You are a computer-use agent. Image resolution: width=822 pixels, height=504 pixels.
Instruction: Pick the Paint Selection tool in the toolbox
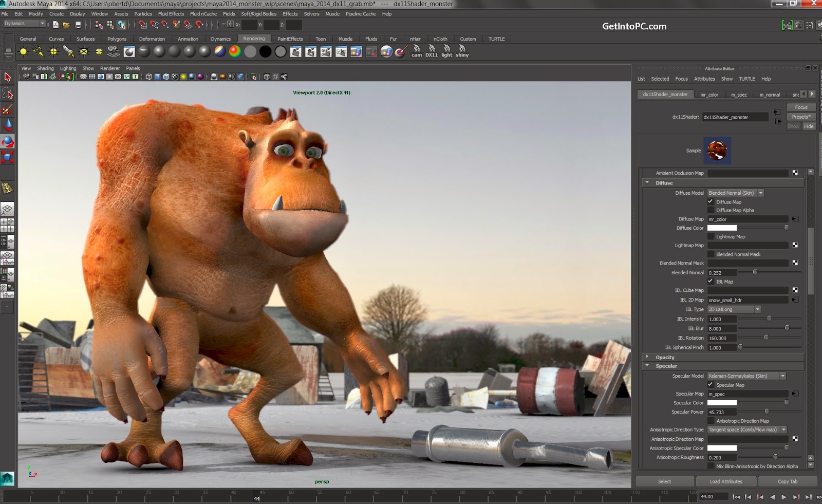tap(7, 109)
